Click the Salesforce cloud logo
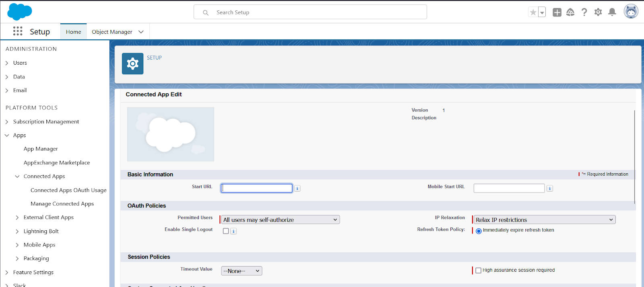 (19, 12)
